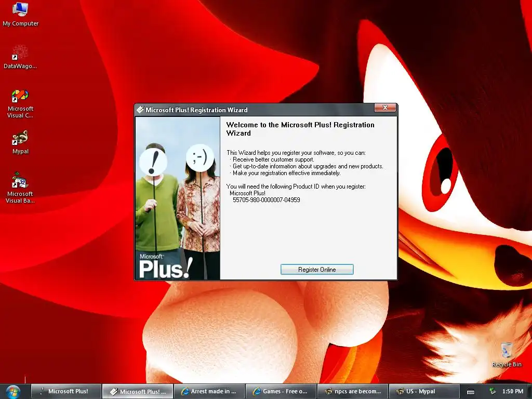Switch to Games - Free o... taskbar window
Image resolution: width=532 pixels, height=399 pixels.
tap(281, 391)
